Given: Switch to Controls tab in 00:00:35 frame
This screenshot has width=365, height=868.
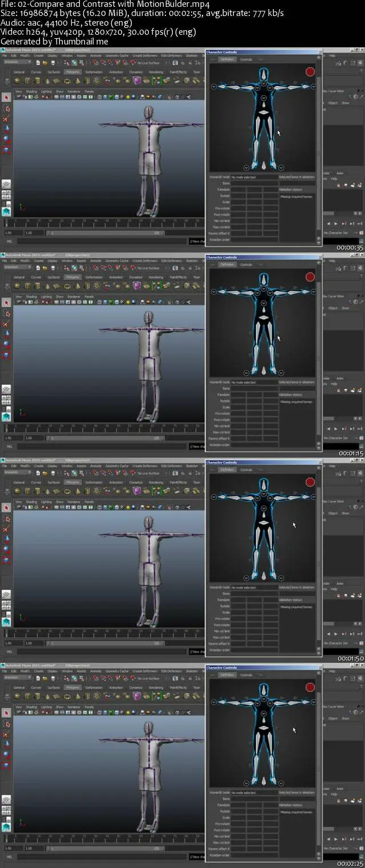Looking at the screenshot, I should [246, 59].
